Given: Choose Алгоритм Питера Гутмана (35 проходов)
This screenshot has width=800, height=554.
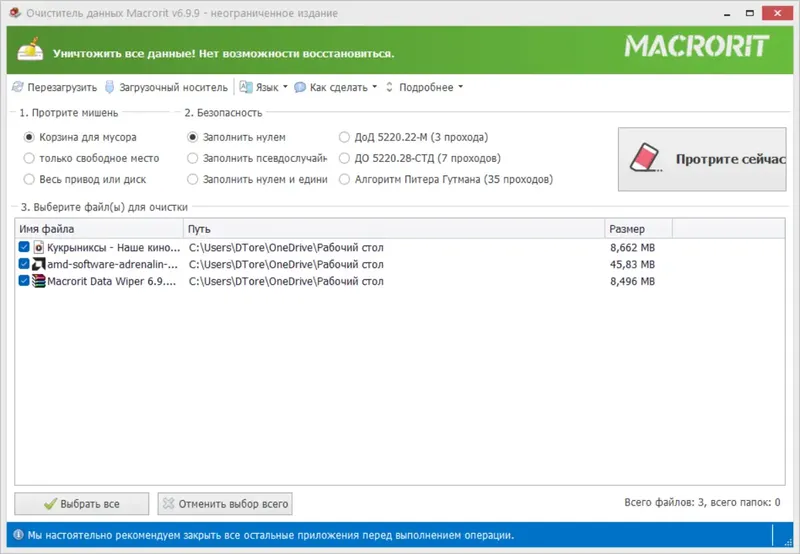Looking at the screenshot, I should (344, 179).
